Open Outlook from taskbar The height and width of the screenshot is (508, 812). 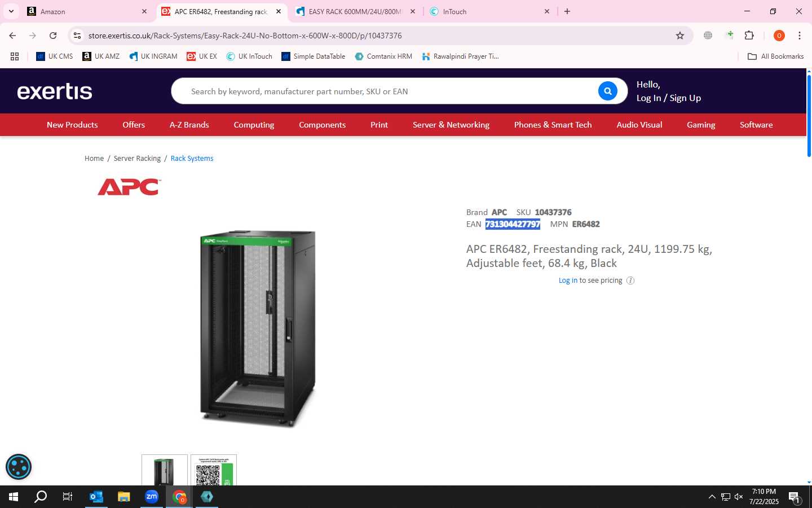(x=96, y=497)
